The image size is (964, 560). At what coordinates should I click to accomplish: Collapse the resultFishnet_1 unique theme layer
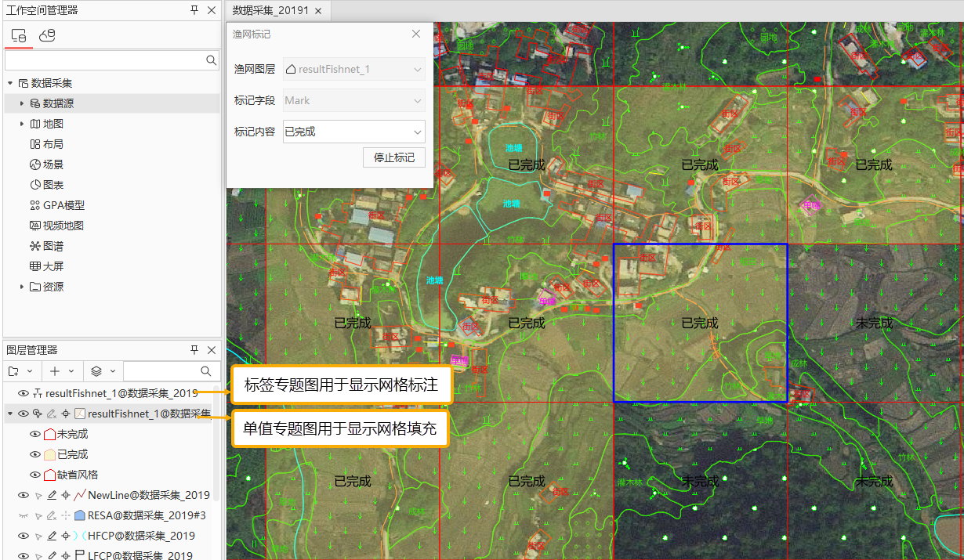(10, 414)
